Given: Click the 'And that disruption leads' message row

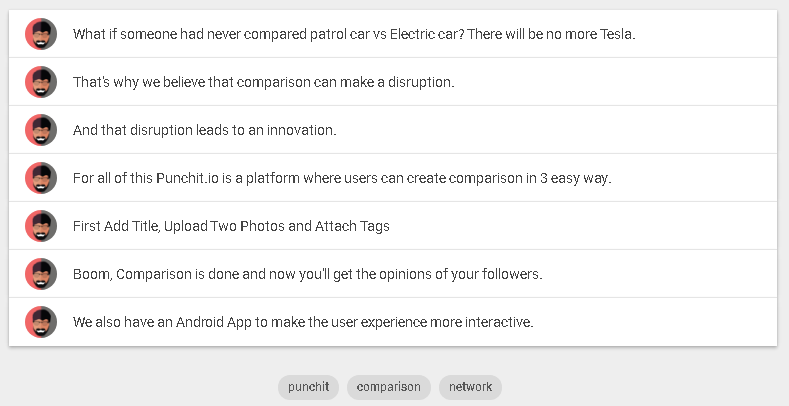Looking at the screenshot, I should pyautogui.click(x=204, y=130).
